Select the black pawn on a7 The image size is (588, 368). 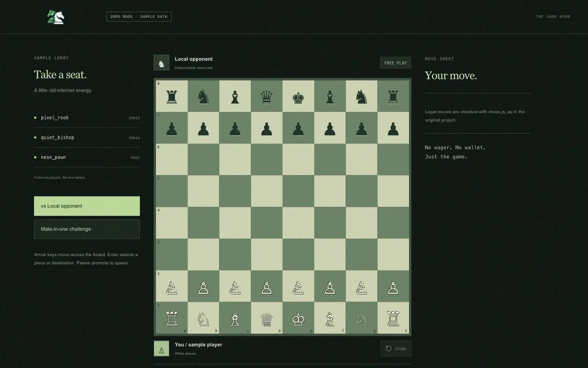(x=171, y=128)
